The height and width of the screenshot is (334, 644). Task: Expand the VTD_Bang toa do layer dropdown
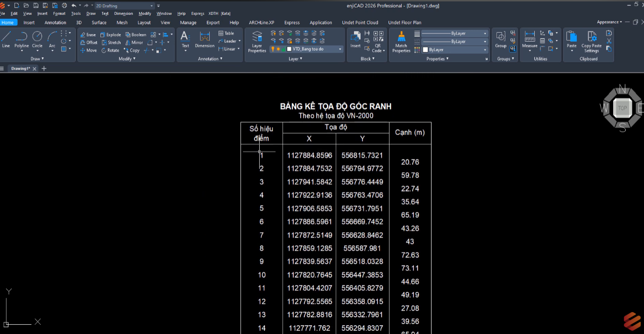[x=340, y=49]
